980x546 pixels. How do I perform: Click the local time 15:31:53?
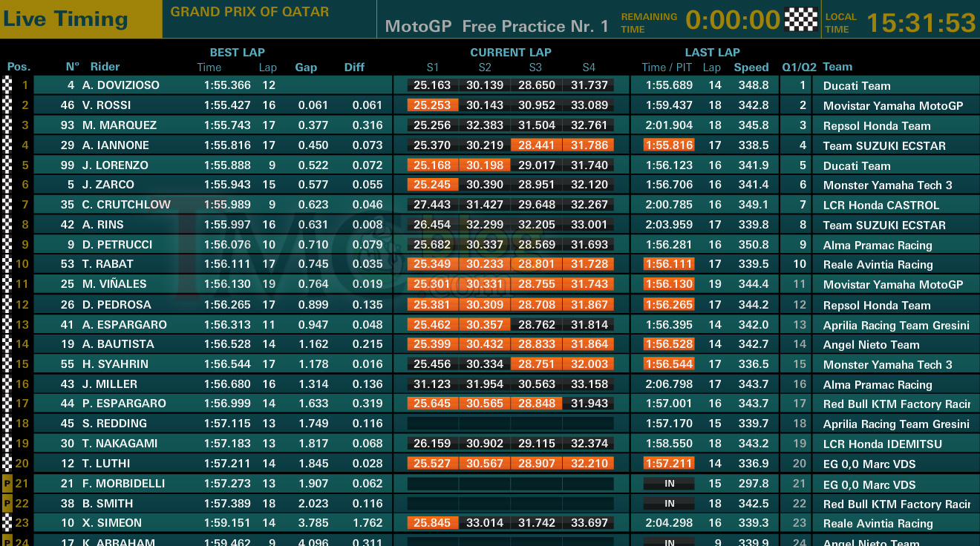click(x=921, y=22)
